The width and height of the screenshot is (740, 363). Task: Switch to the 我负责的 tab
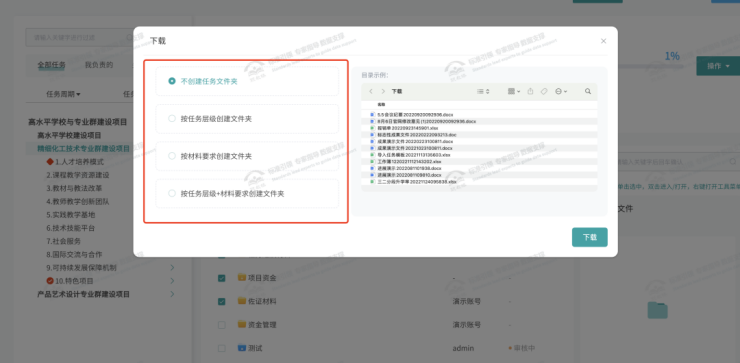(99, 65)
